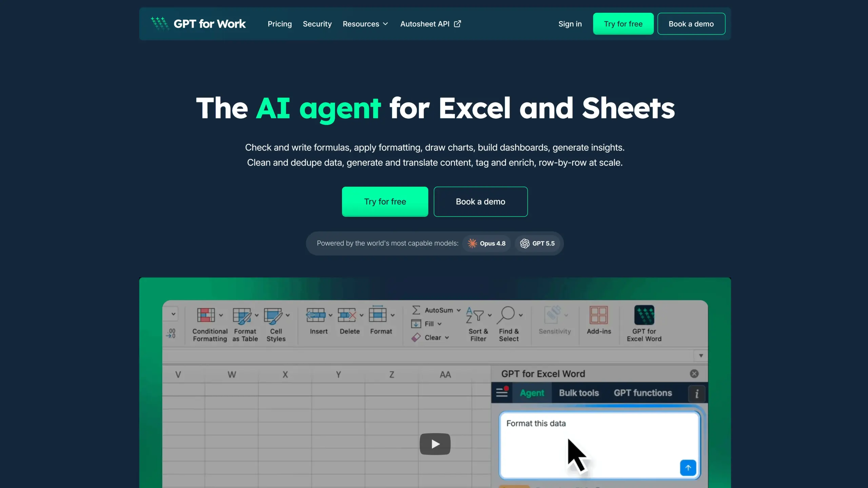
Task: Click the Find & Select magnifier icon
Action: [506, 315]
